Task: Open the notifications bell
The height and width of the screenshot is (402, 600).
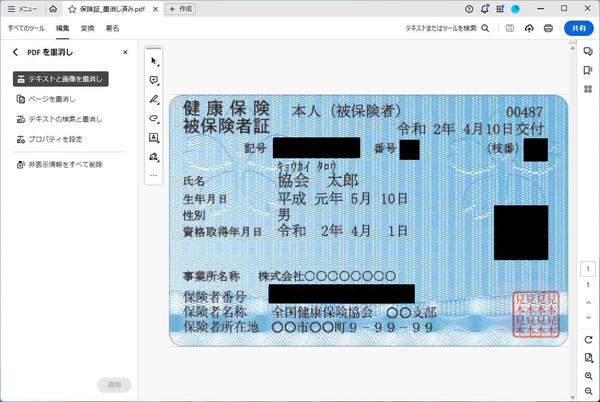Action: pos(484,9)
